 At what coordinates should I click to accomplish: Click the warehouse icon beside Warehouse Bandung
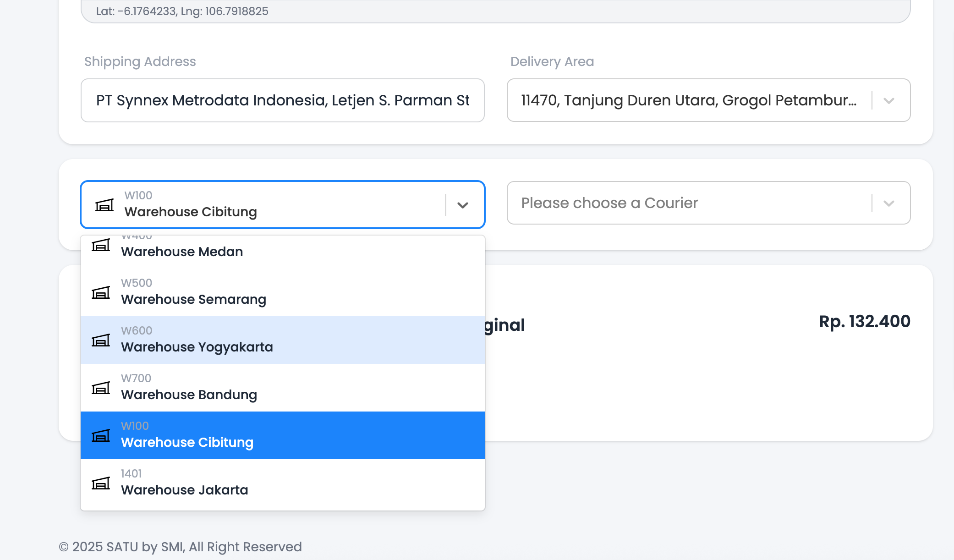101,388
